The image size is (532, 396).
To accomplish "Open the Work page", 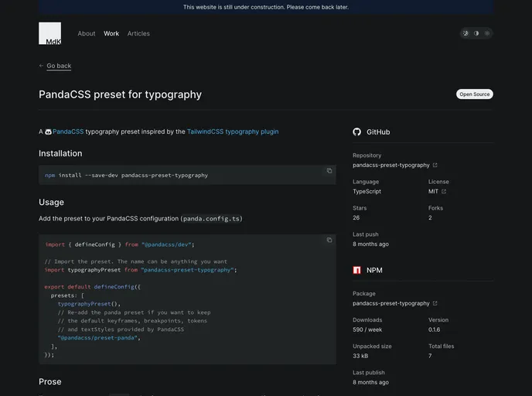I will pyautogui.click(x=111, y=33).
